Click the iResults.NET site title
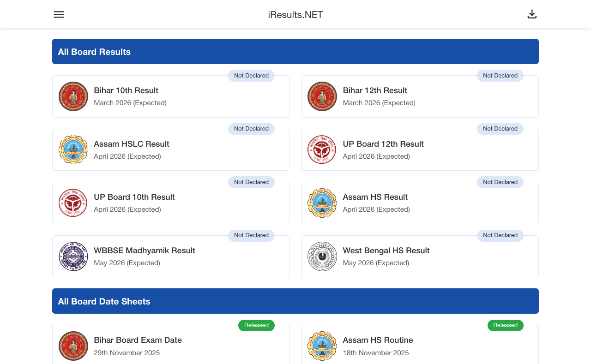This screenshot has width=591, height=364. coord(295,14)
